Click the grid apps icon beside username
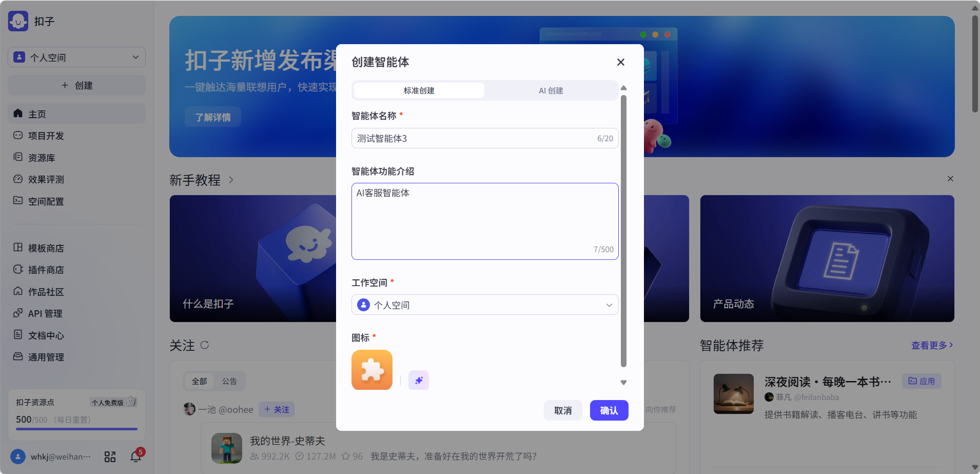This screenshot has width=980, height=474. tap(110, 457)
